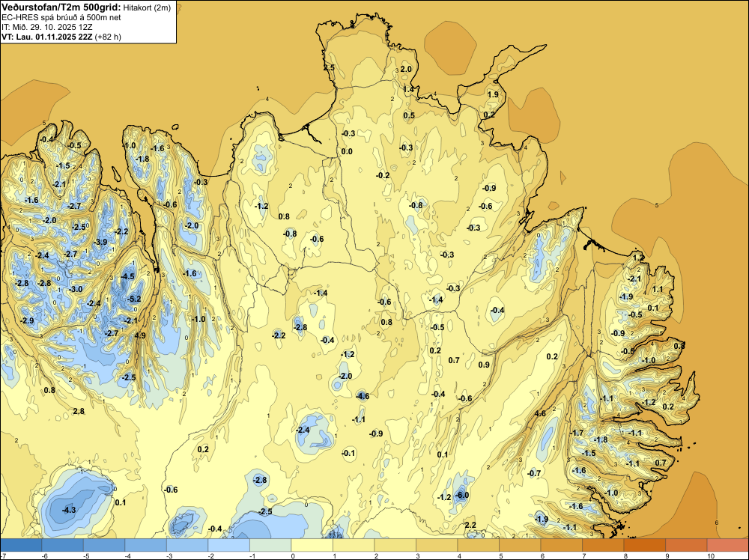Click the '-2.9' temperature value on the map
The height and width of the screenshot is (560, 749).
click(27, 320)
